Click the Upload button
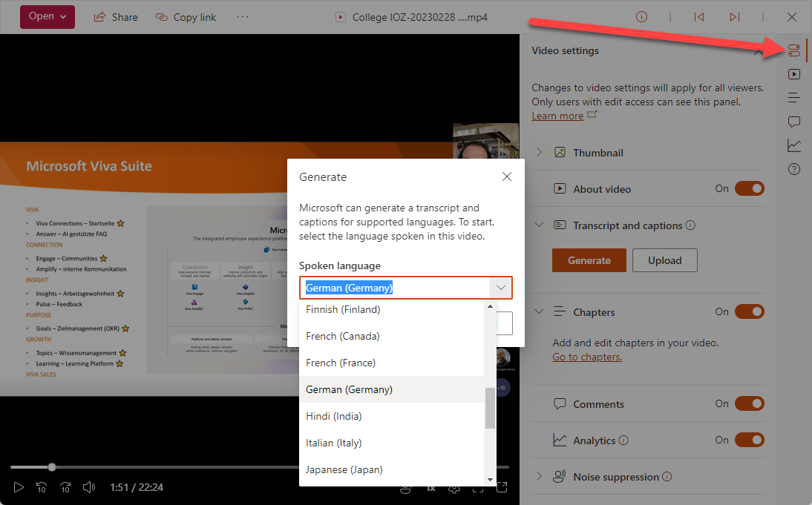812x505 pixels. pyautogui.click(x=664, y=260)
